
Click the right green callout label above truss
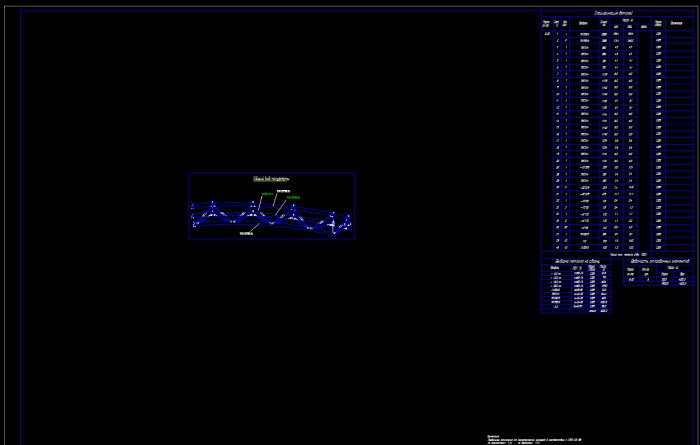[293, 197]
